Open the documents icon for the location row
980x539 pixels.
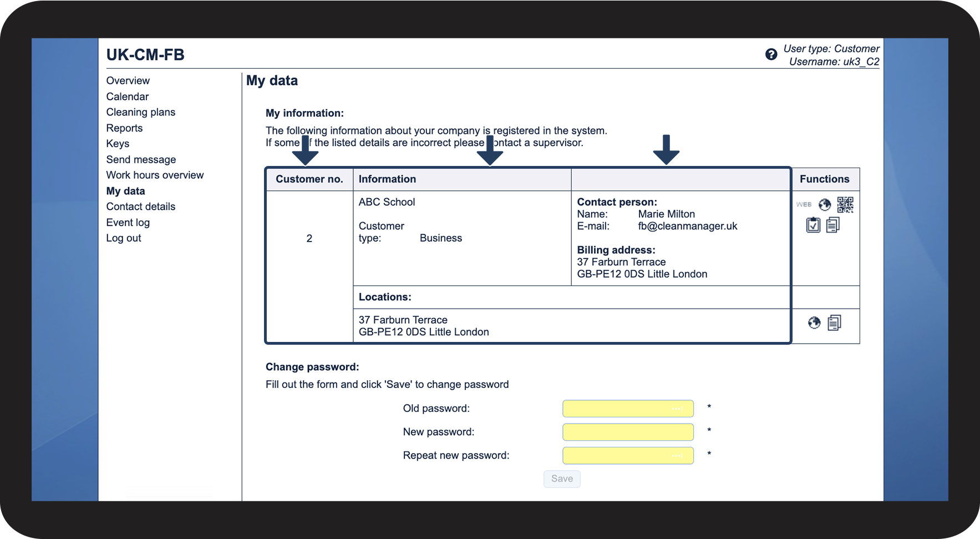[x=834, y=323]
